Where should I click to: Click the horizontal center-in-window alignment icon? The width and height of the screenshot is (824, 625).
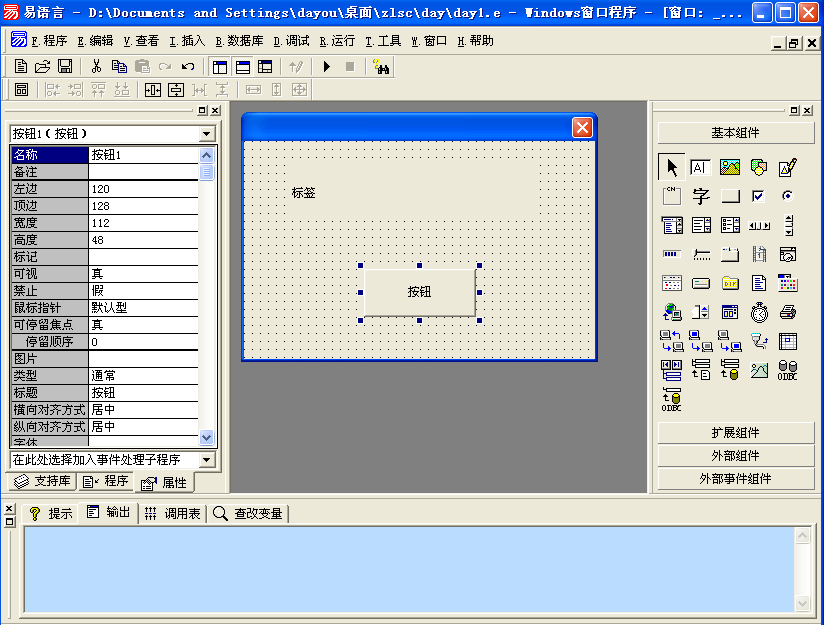click(x=153, y=90)
